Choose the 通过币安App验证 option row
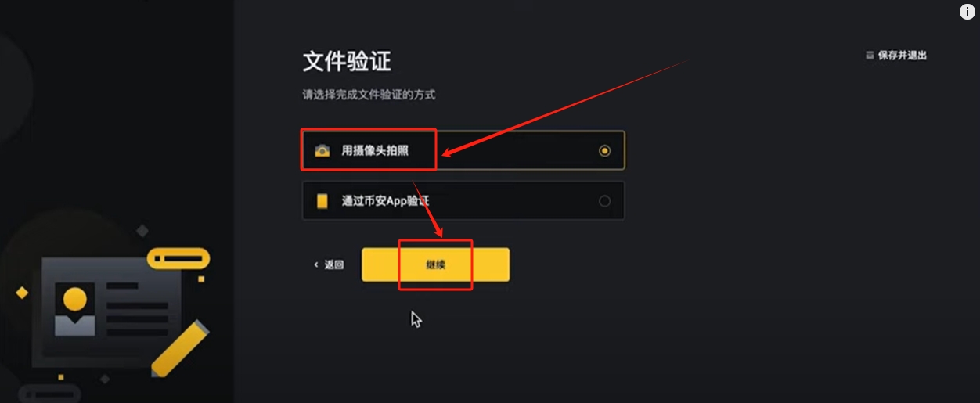The height and width of the screenshot is (403, 980). [x=463, y=201]
